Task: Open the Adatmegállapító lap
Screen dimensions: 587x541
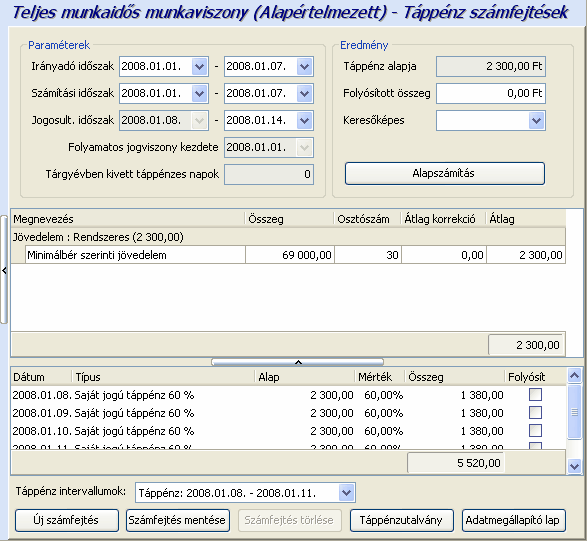Action: pyautogui.click(x=514, y=520)
